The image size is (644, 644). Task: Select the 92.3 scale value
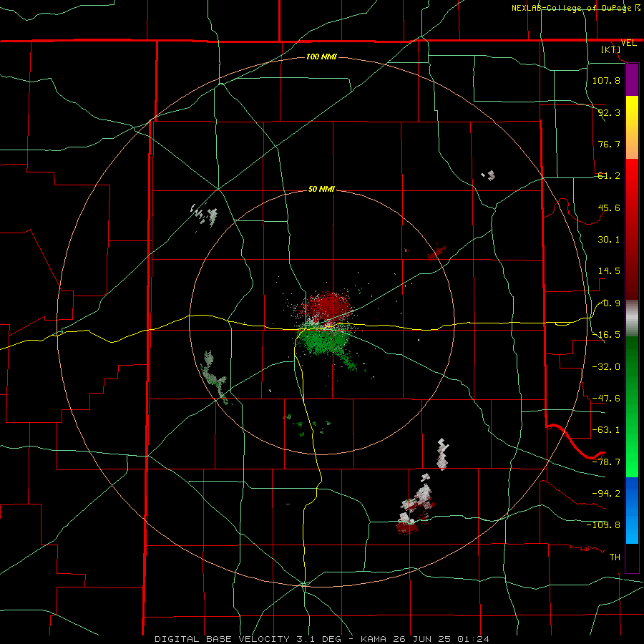(x=609, y=112)
